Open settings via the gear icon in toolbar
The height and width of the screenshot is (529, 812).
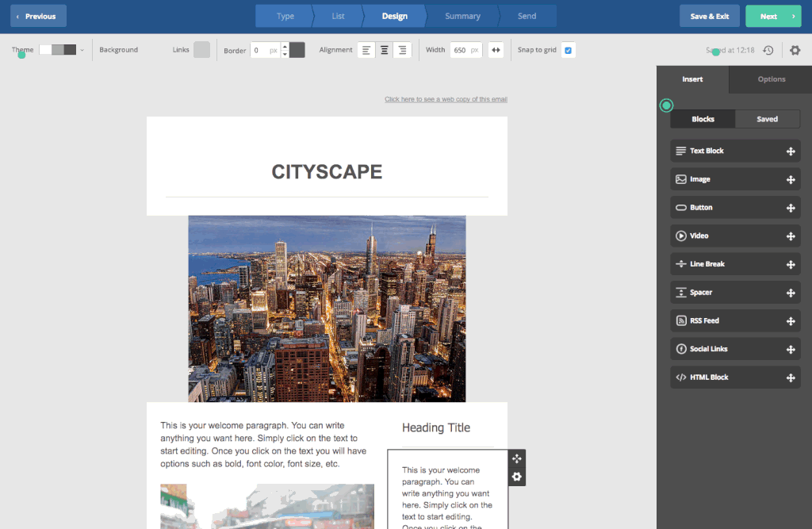point(795,50)
